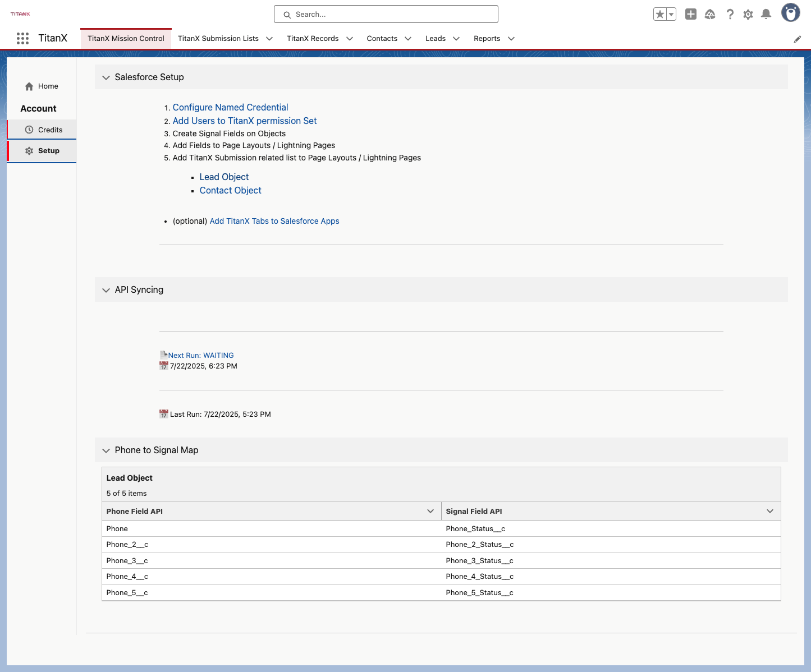Open the TitanX Records tab
Viewport: 811px width, 672px height.
pyautogui.click(x=313, y=39)
